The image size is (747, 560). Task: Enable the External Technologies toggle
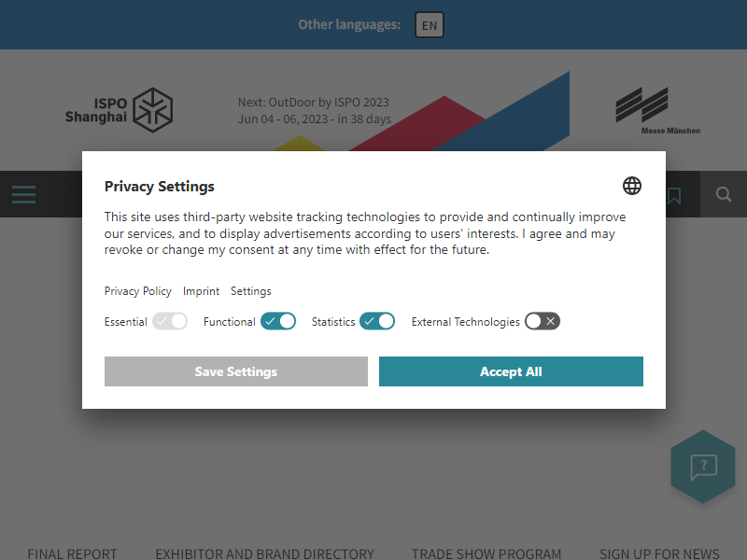[x=543, y=321]
